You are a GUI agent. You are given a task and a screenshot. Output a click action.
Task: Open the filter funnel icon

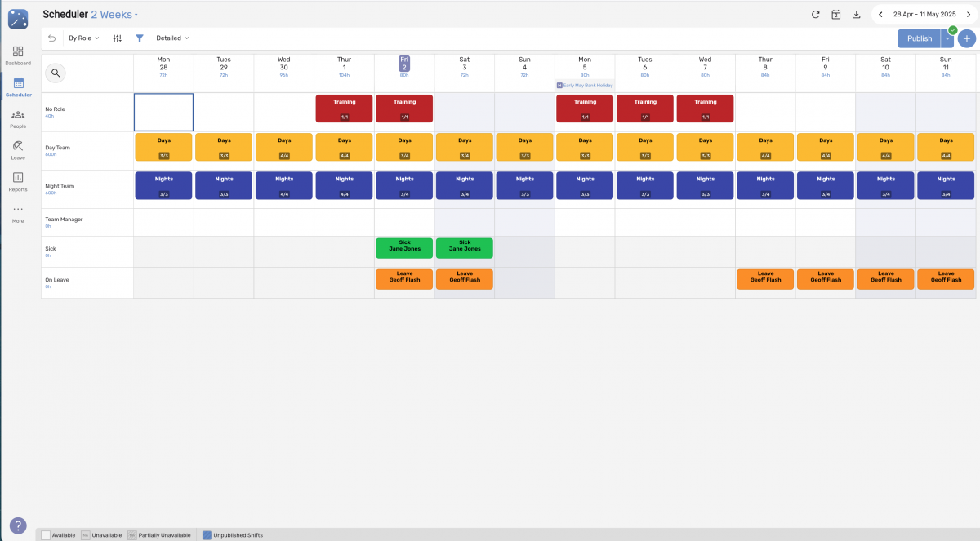click(139, 38)
